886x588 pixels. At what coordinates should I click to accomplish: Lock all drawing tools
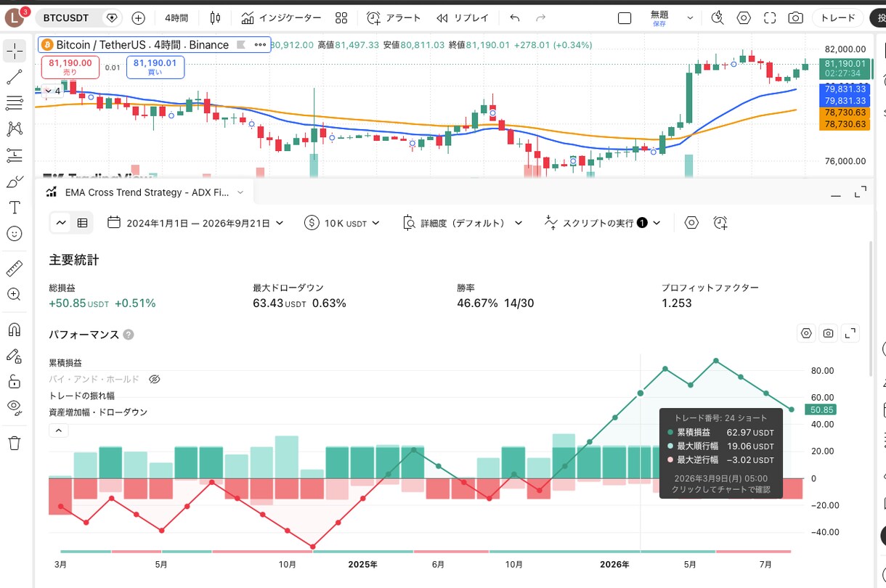coord(14,381)
